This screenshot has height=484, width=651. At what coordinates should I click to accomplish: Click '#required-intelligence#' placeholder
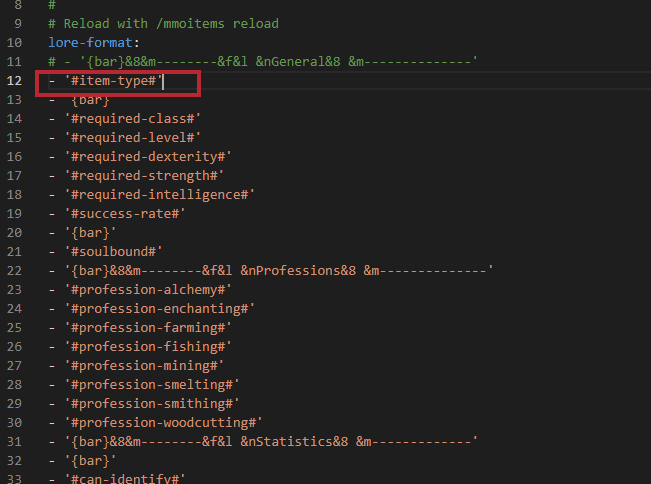click(x=159, y=195)
